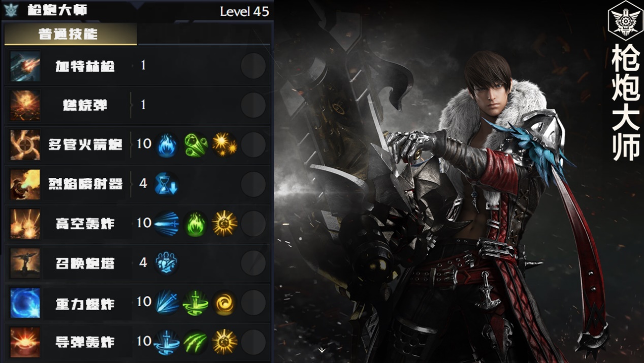Viewport: 644px width, 363px height.
Task: Click the green flame rune on 高空轰炸
Action: tap(196, 224)
